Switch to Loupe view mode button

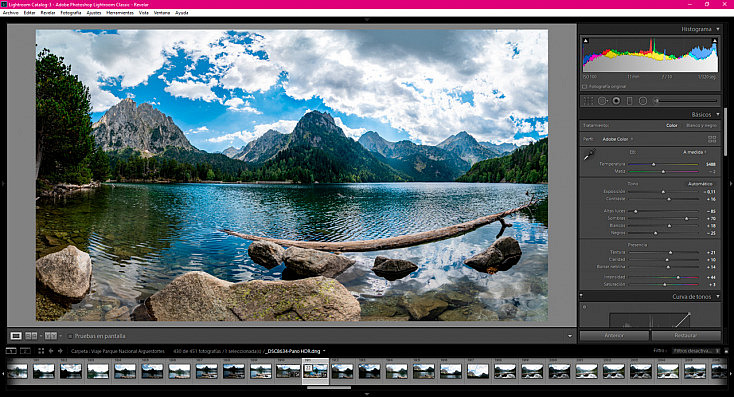coord(16,336)
